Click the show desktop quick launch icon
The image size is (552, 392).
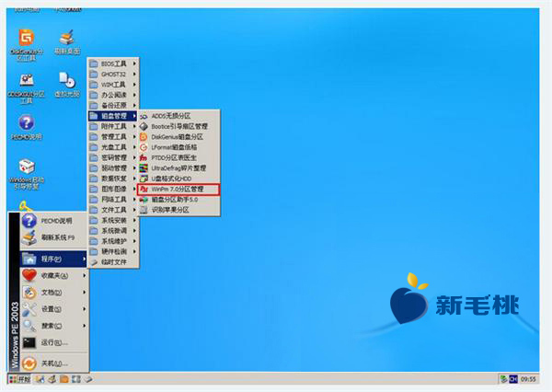[76, 379]
